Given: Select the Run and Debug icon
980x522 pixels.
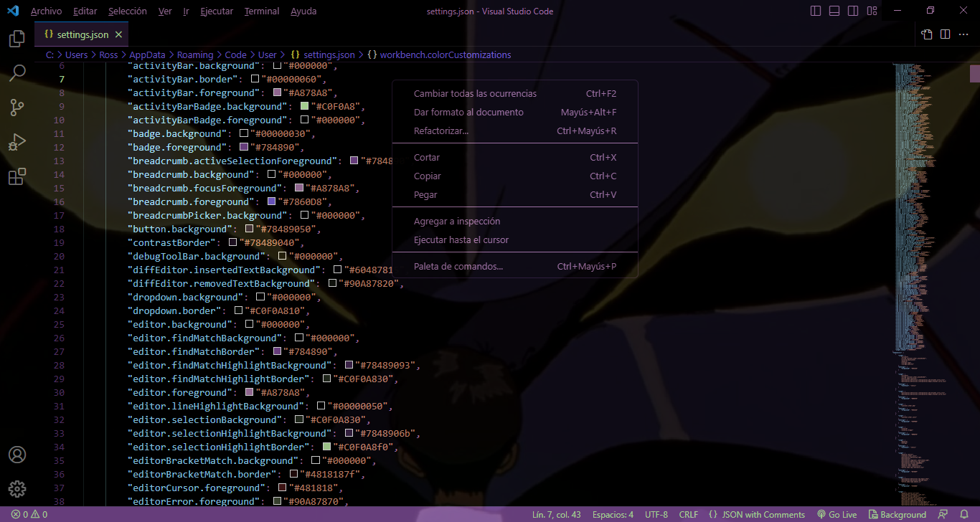Looking at the screenshot, I should [x=17, y=142].
